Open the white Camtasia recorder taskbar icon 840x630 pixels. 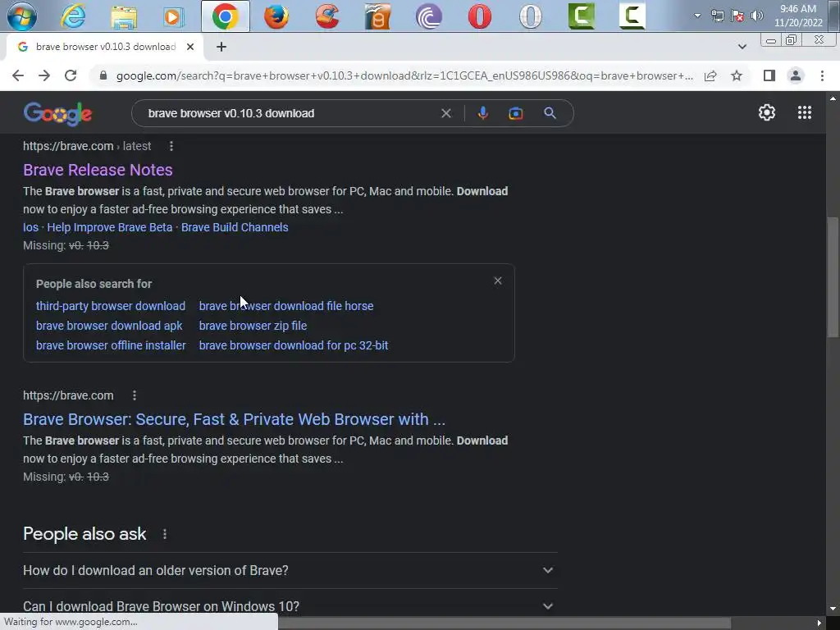[x=632, y=16]
